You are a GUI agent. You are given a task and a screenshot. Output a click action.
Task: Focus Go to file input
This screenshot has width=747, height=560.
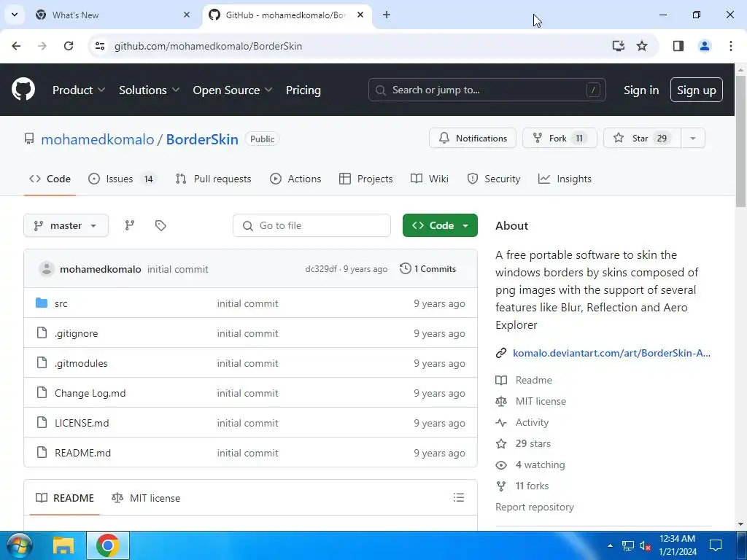311,225
